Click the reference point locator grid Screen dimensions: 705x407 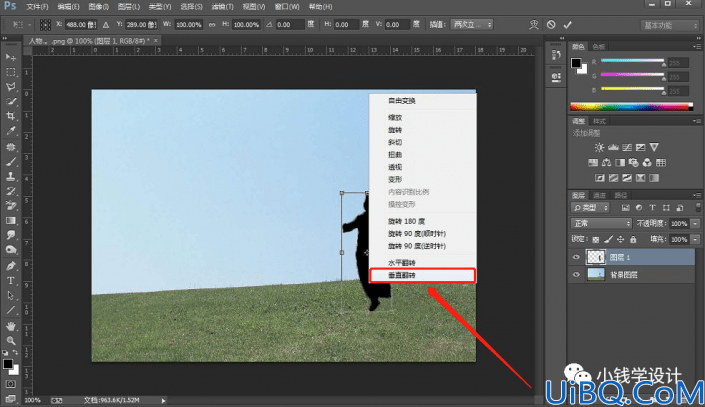click(x=45, y=25)
